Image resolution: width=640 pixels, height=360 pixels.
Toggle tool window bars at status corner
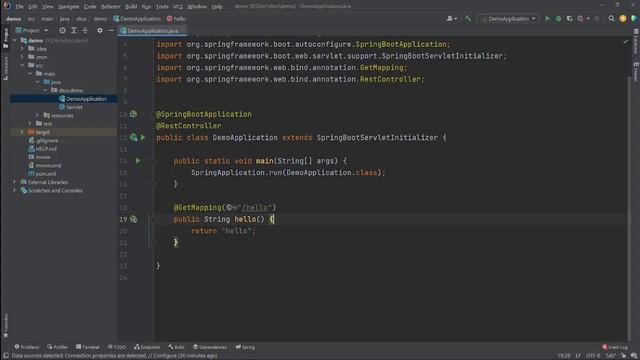point(6,356)
